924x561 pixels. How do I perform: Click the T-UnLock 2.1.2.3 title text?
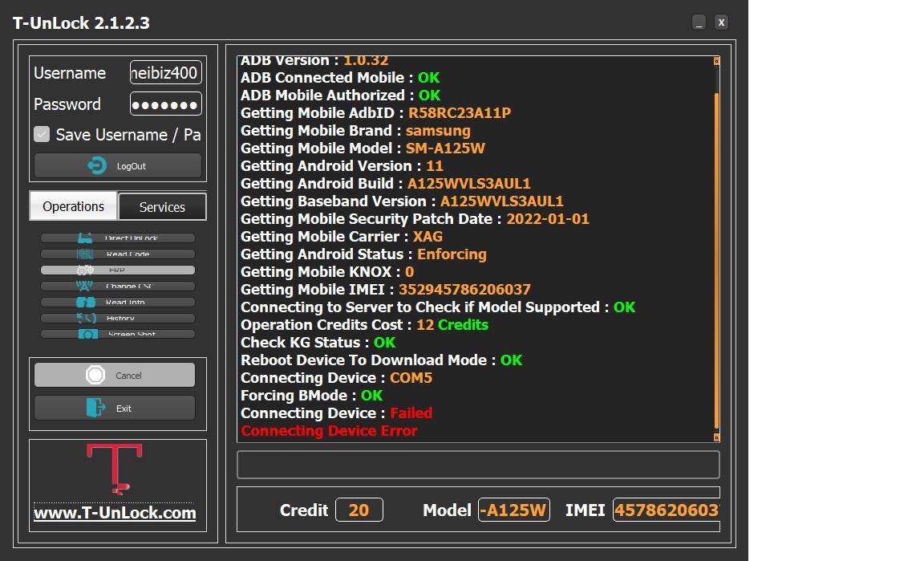(81, 23)
